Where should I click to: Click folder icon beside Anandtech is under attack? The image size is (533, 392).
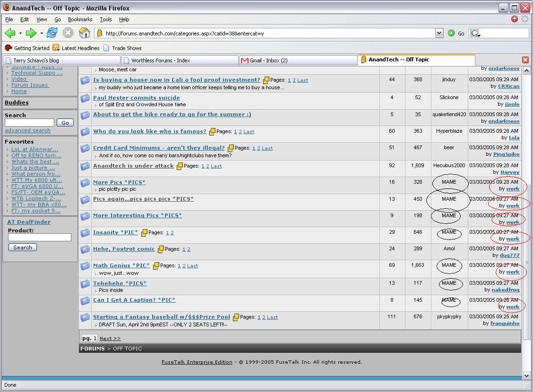[x=85, y=166]
